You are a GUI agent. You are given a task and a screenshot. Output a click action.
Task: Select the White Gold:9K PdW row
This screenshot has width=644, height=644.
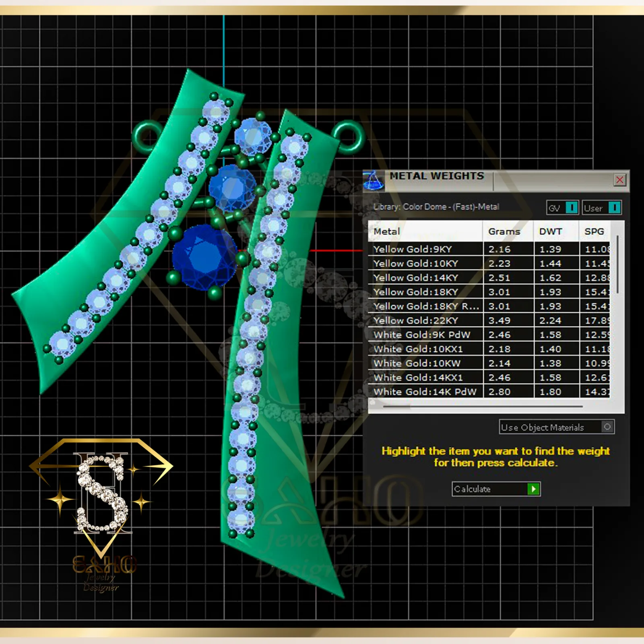point(489,335)
